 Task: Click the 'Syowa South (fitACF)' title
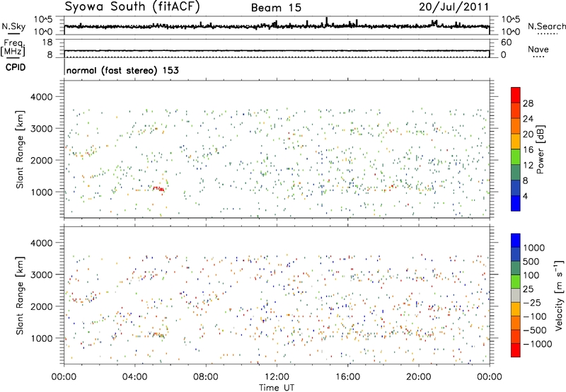coord(132,6)
